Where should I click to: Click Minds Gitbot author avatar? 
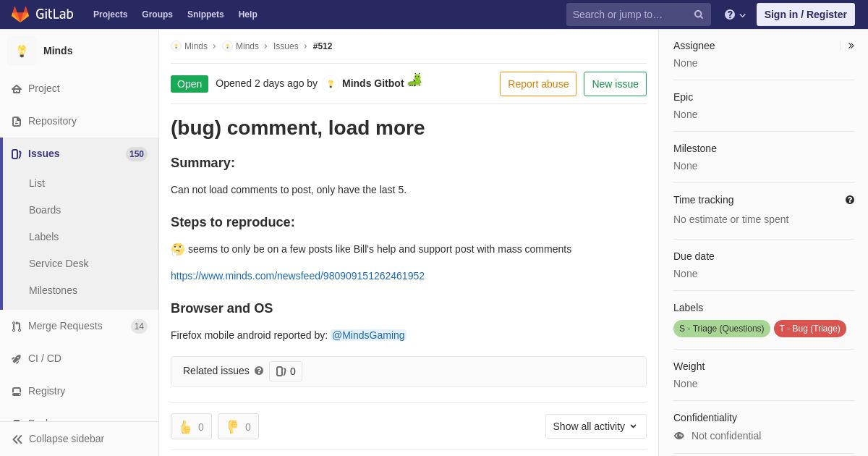point(331,84)
